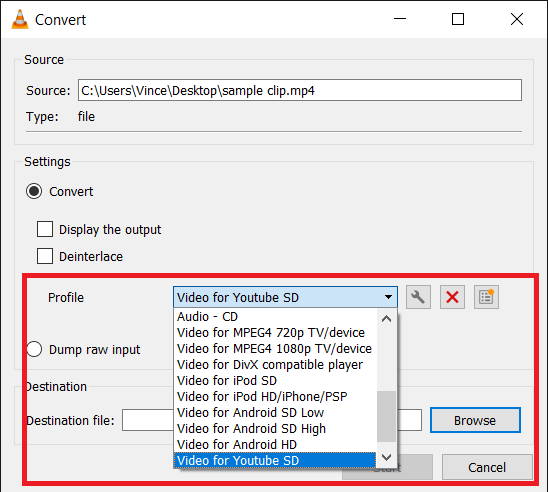
Task: Choose Audio - CD profile
Action: point(275,317)
